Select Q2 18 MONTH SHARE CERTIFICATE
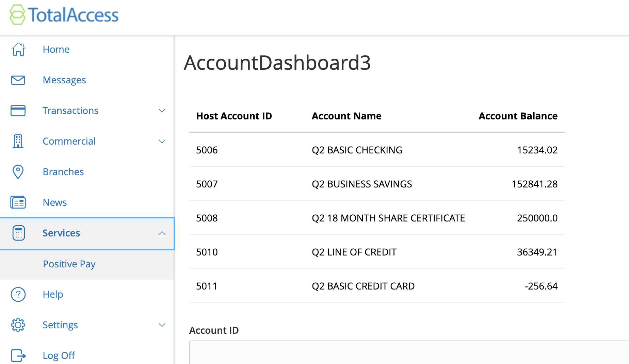The width and height of the screenshot is (629, 364). (x=388, y=218)
